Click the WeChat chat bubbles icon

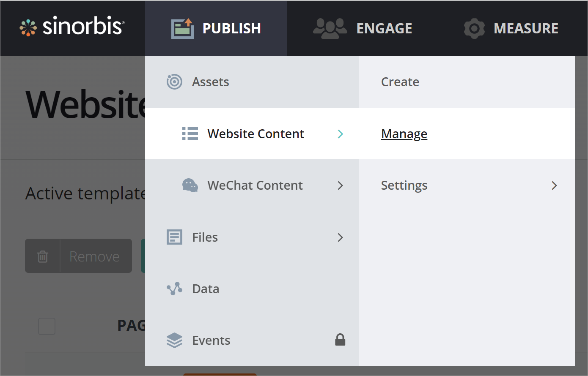click(x=190, y=185)
